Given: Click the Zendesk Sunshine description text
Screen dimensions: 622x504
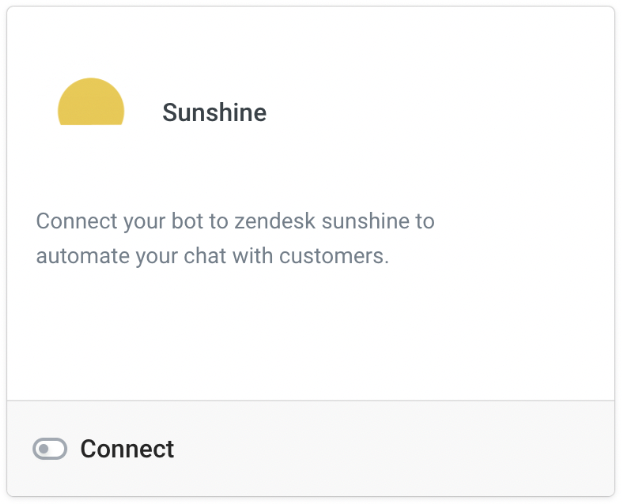Looking at the screenshot, I should point(235,238).
